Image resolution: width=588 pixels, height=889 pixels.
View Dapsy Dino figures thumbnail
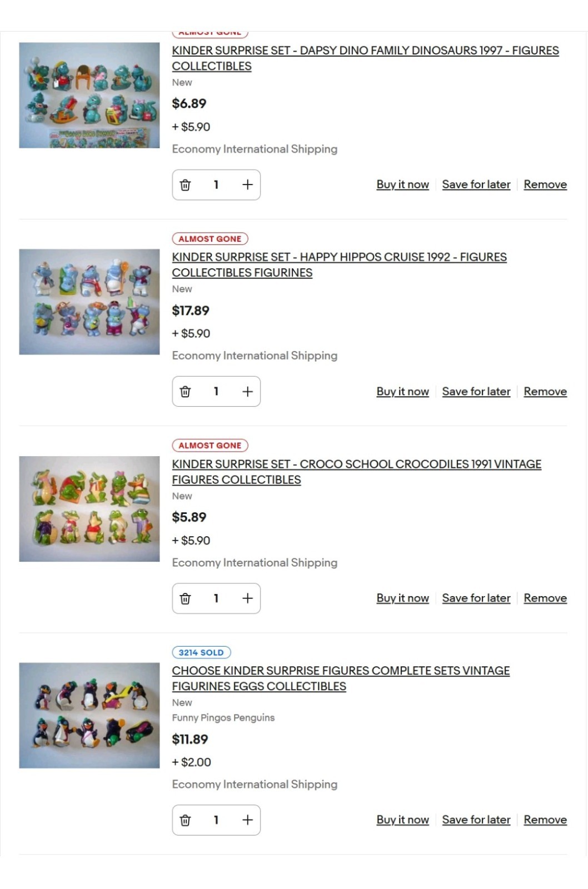click(x=89, y=95)
